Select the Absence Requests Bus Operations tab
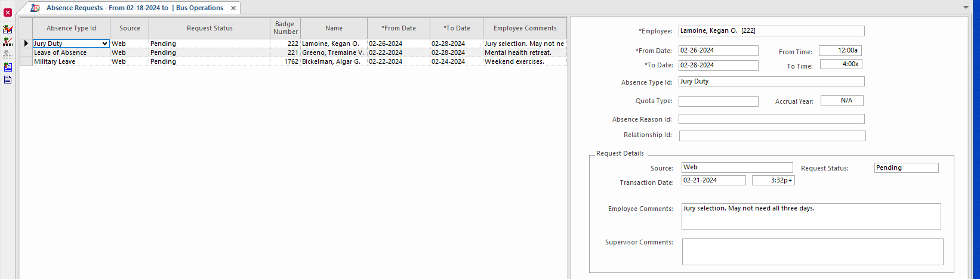This screenshot has width=980, height=279. point(135,8)
